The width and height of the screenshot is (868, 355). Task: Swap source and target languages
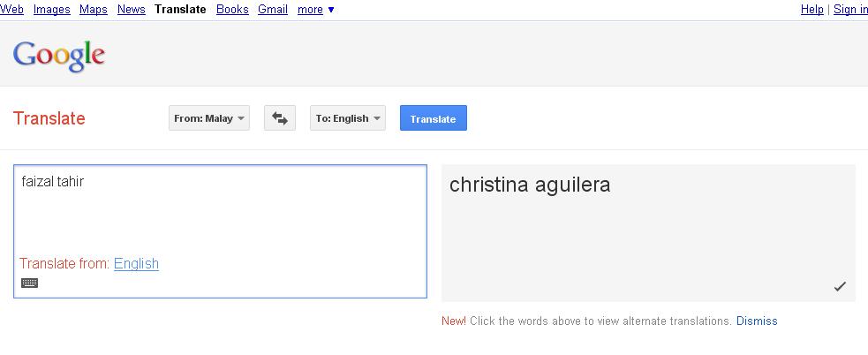point(280,118)
